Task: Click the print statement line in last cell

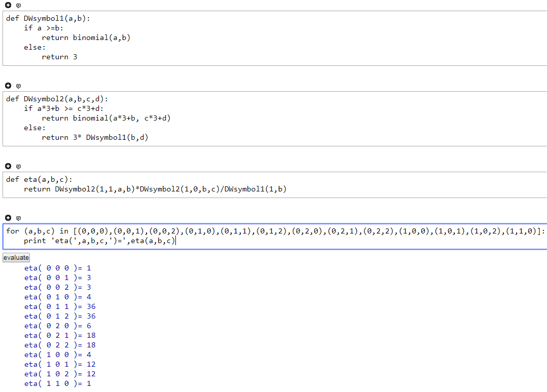Action: click(x=99, y=241)
